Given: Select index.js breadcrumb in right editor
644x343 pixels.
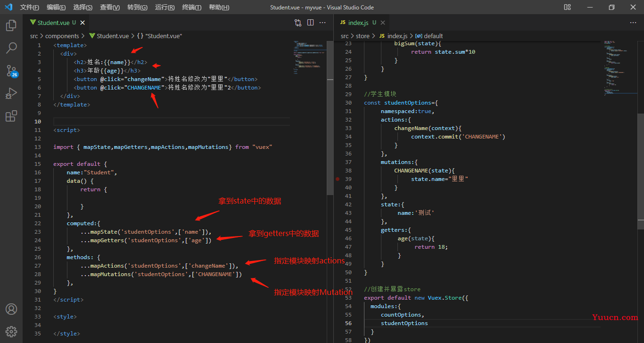Looking at the screenshot, I should click(393, 36).
